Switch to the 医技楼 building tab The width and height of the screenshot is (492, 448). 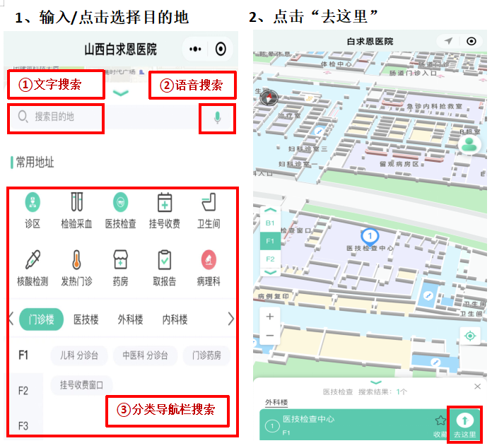pos(86,319)
